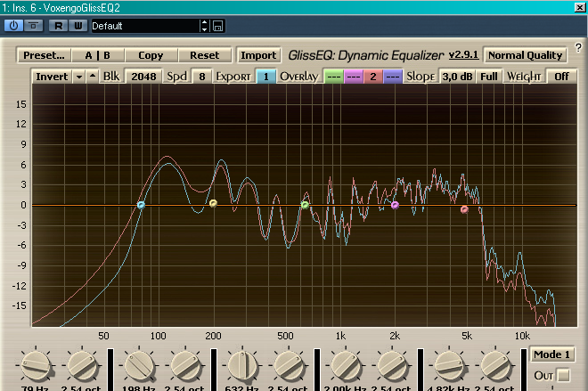Select the magenta 2k band point
This screenshot has width=588, height=391.
coord(395,205)
